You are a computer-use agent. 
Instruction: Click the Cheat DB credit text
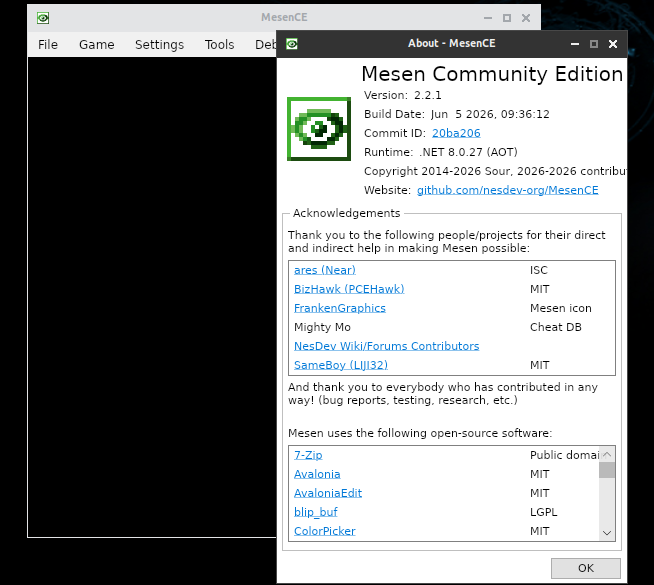coord(556,327)
